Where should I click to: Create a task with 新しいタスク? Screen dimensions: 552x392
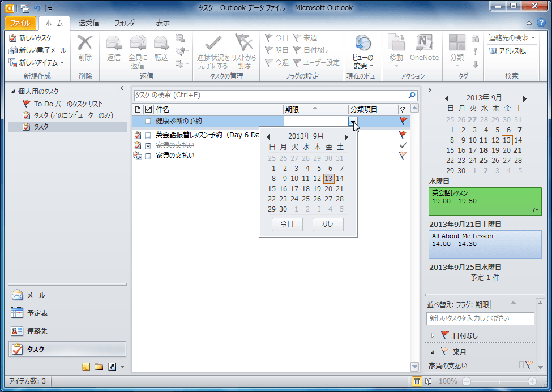coord(30,38)
